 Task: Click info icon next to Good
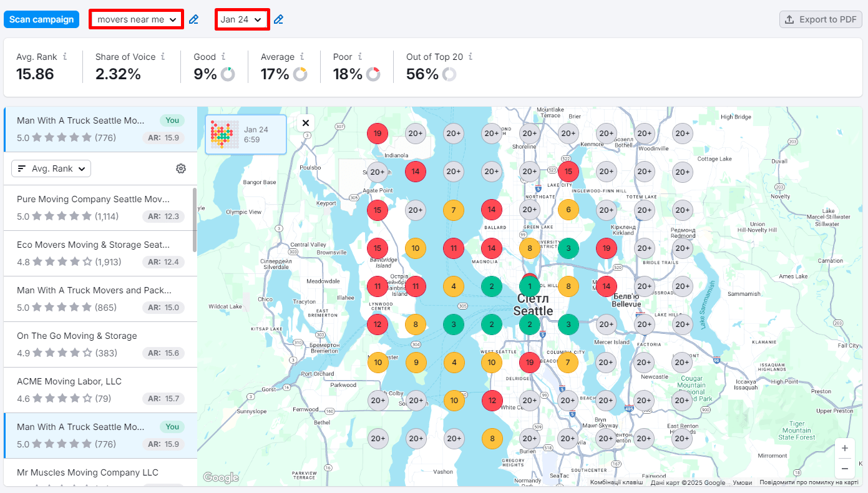click(223, 56)
